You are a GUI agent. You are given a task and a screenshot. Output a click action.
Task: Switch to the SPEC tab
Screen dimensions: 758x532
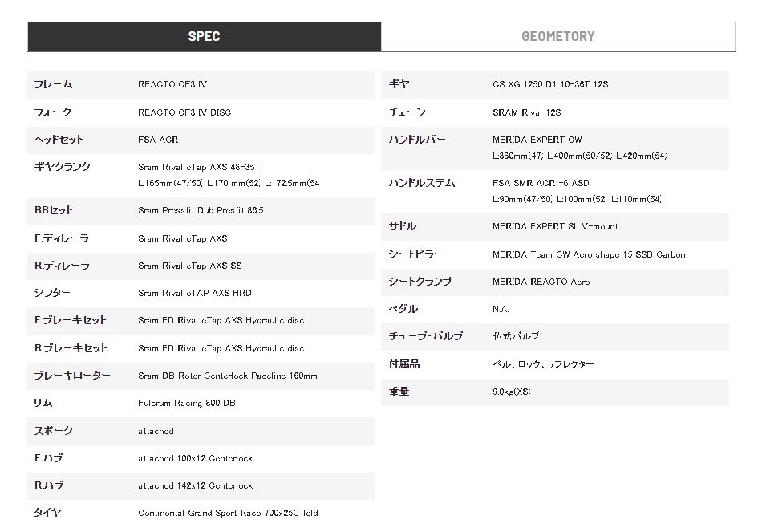(204, 36)
